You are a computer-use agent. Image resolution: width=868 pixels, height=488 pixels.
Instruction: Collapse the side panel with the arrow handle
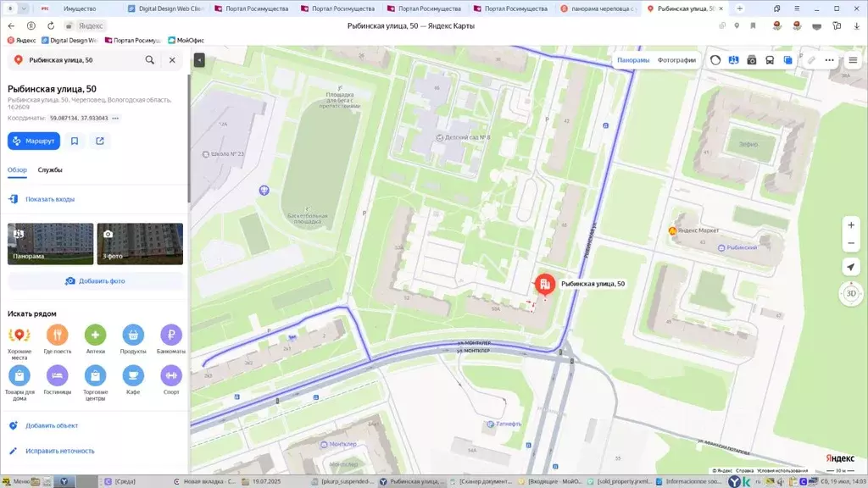(x=199, y=60)
